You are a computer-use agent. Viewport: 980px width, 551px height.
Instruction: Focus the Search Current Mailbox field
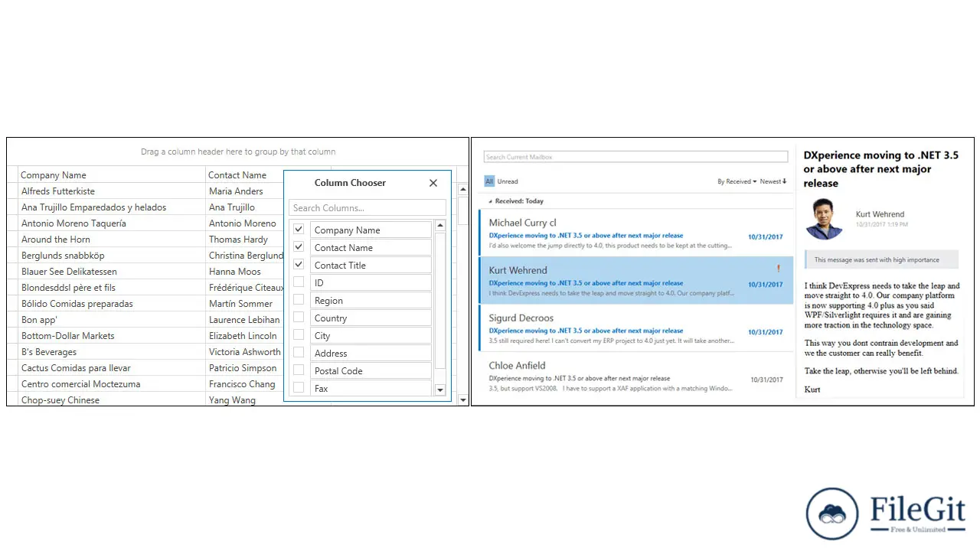click(x=635, y=157)
